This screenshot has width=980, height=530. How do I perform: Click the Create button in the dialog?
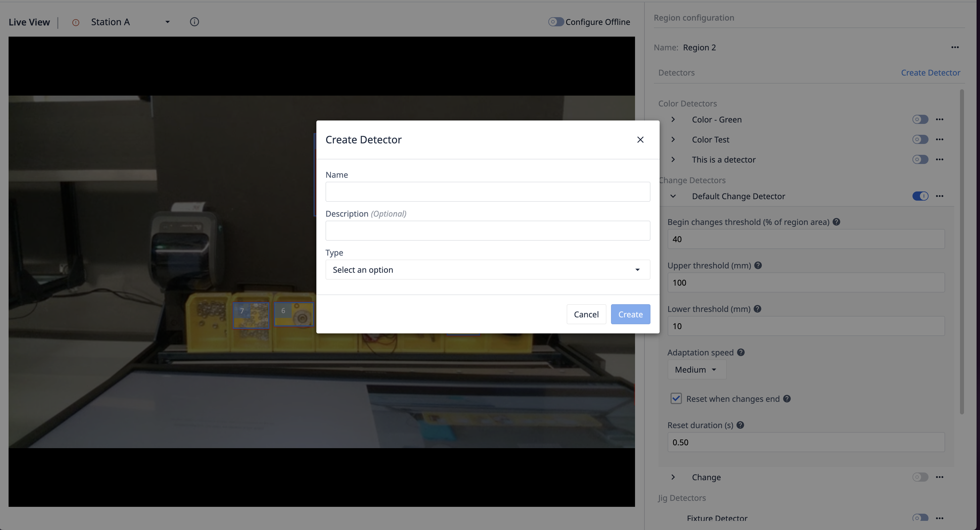(630, 314)
